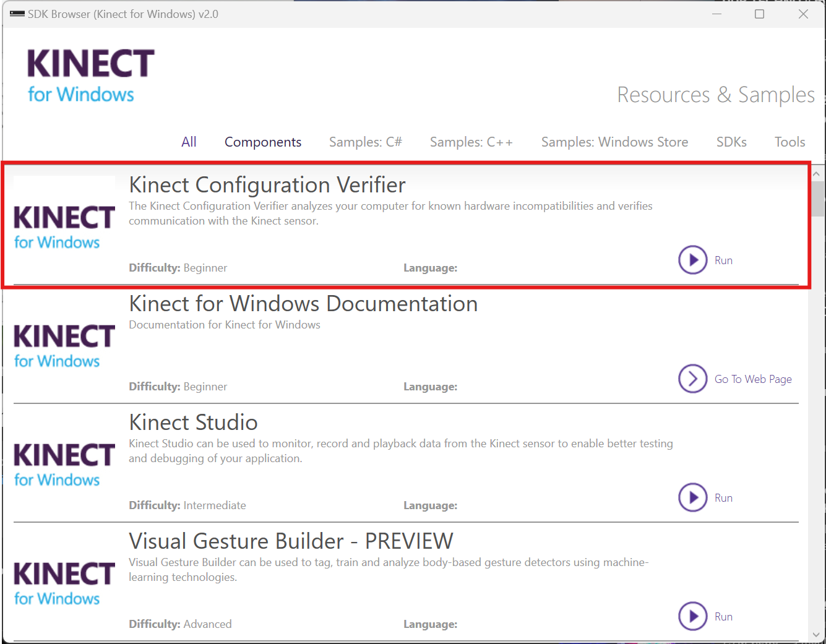This screenshot has width=826, height=644.
Task: Click the play icon for Kinect Studio
Action: pyautogui.click(x=692, y=497)
